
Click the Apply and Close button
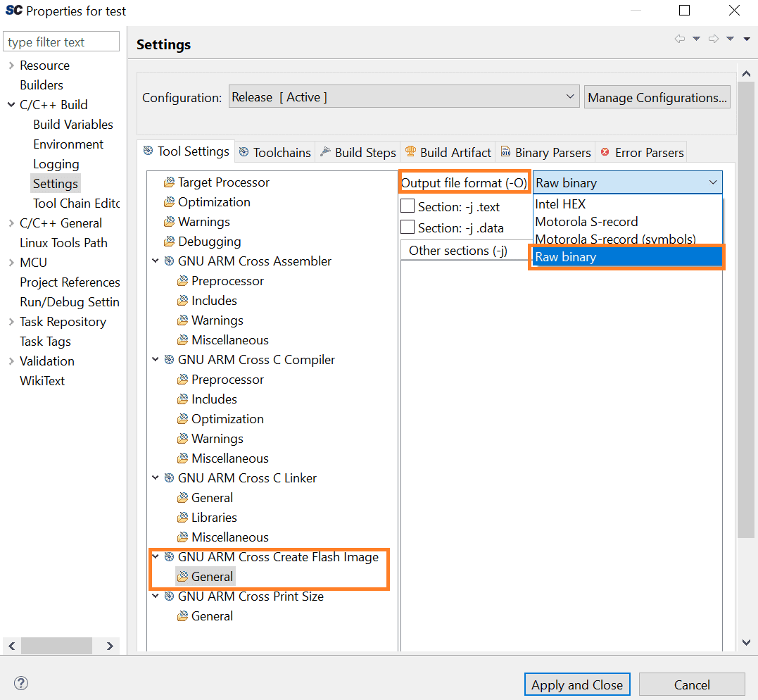click(576, 685)
